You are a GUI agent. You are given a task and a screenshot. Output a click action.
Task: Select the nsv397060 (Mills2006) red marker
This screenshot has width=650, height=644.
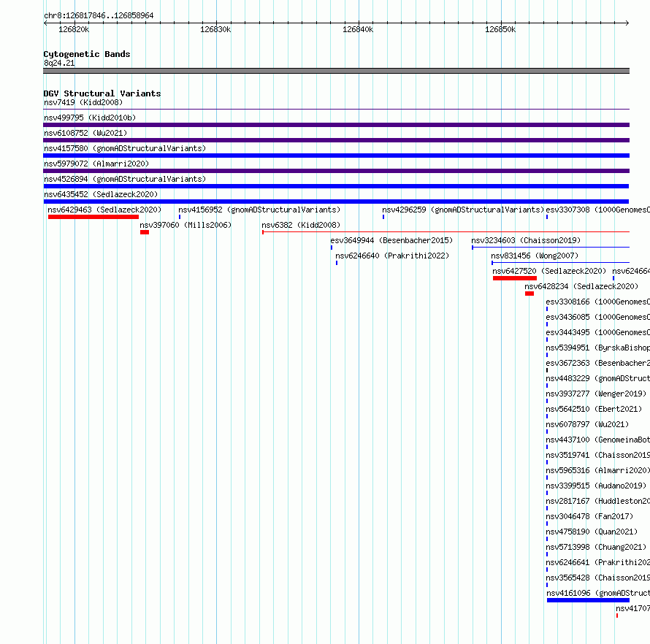tap(145, 232)
